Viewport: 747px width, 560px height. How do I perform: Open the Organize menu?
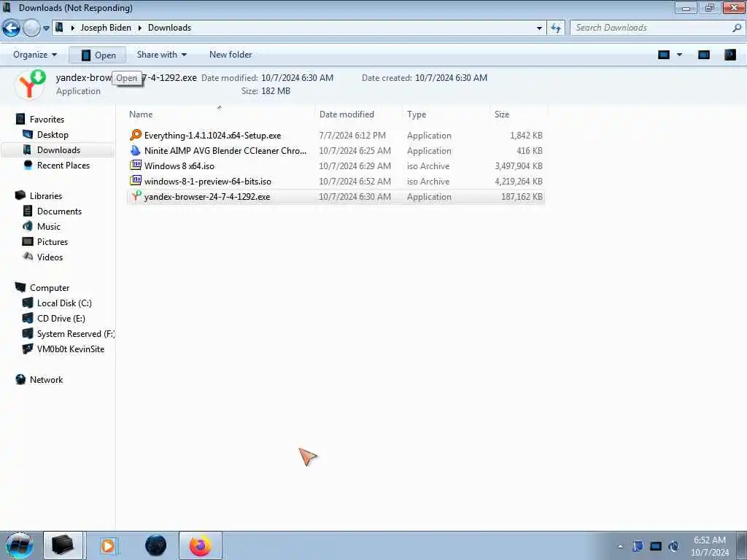pos(35,55)
